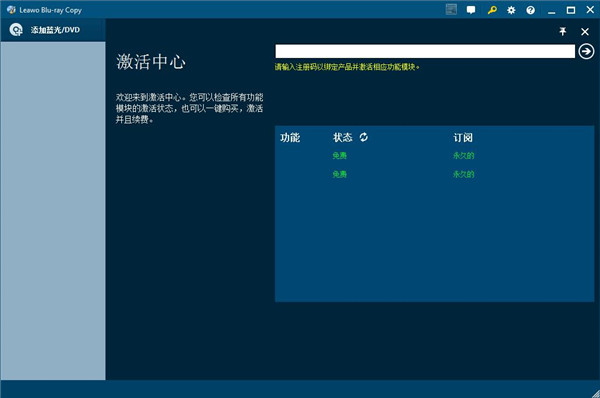Click the Leawo Blu-ray Copy logo icon
600x398 pixels.
click(x=11, y=10)
